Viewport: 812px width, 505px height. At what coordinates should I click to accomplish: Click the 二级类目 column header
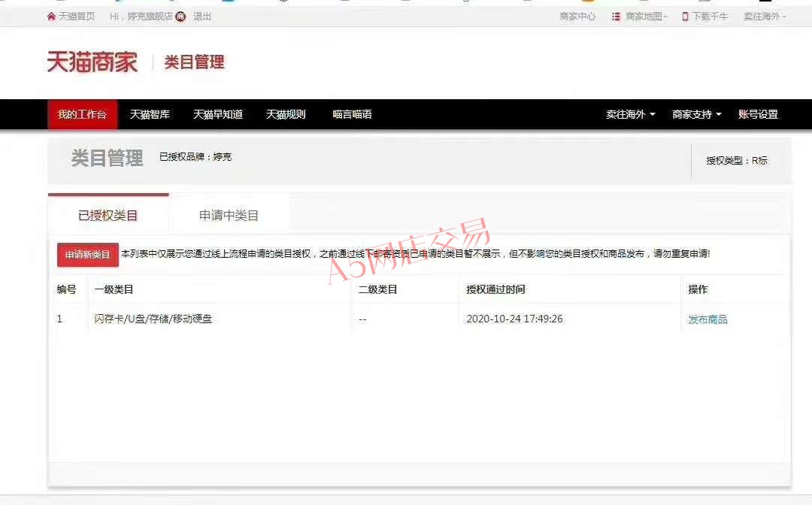pyautogui.click(x=377, y=290)
